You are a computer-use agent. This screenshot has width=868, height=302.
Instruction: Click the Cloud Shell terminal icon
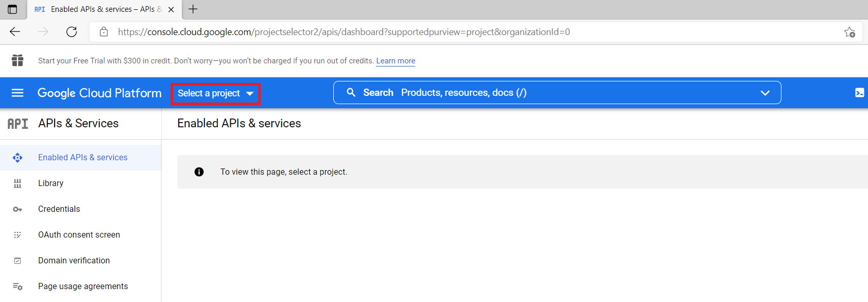coord(859,93)
